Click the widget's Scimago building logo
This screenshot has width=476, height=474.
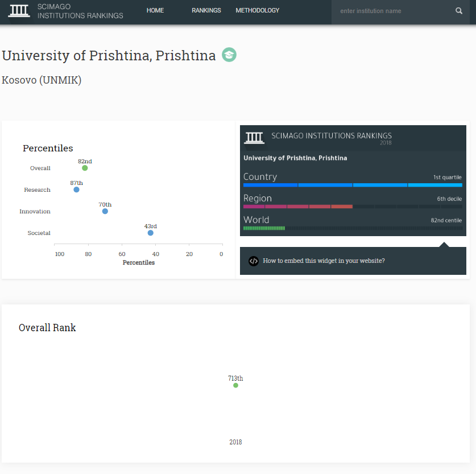tap(254, 138)
